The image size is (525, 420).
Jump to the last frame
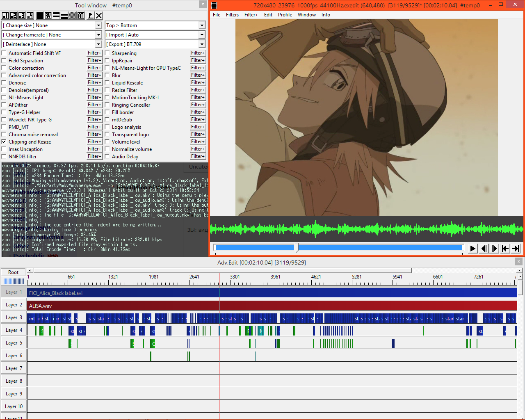(516, 248)
